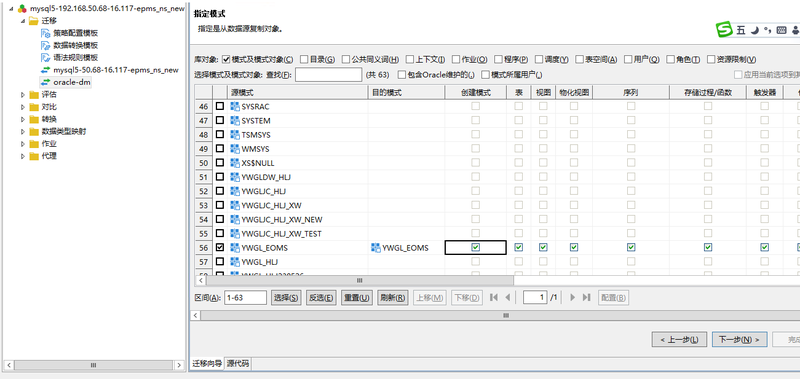The width and height of the screenshot is (800, 379).
Task: Switch to the 迁移向导 tab
Action: click(207, 364)
